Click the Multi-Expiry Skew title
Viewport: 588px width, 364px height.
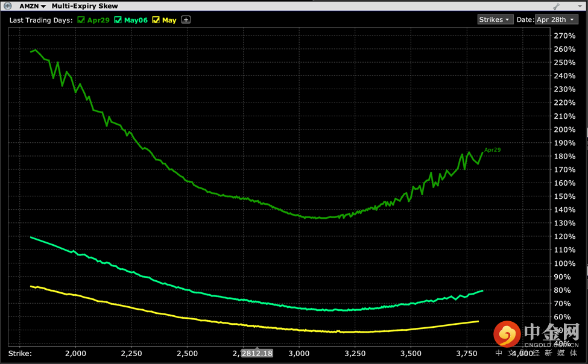[85, 6]
